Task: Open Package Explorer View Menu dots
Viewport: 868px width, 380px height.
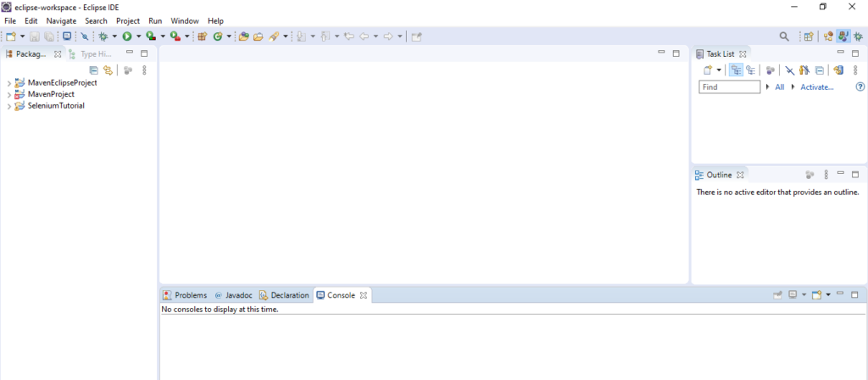Action: [x=144, y=70]
